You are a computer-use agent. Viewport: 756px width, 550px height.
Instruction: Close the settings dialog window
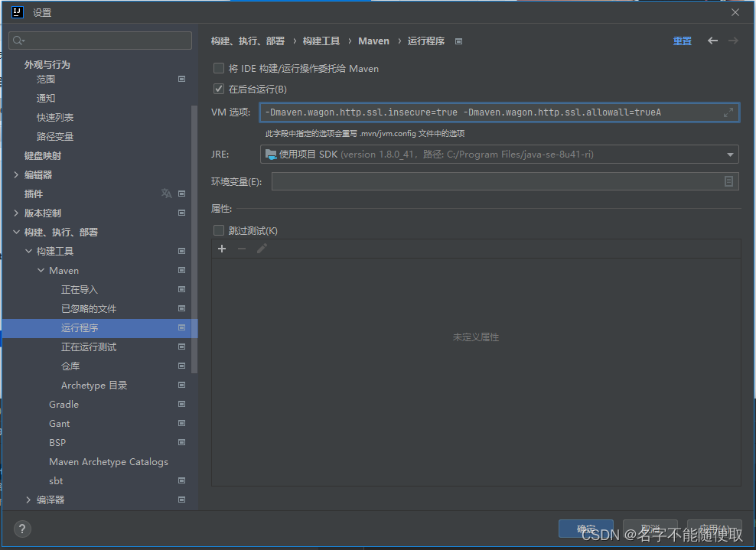pos(735,12)
